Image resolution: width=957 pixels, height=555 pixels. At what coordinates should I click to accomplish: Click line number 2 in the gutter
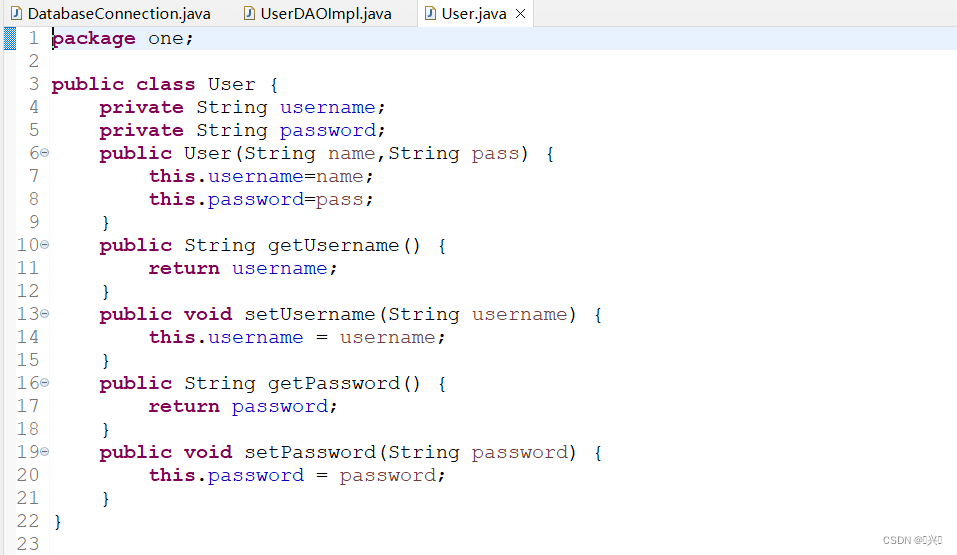[x=34, y=61]
